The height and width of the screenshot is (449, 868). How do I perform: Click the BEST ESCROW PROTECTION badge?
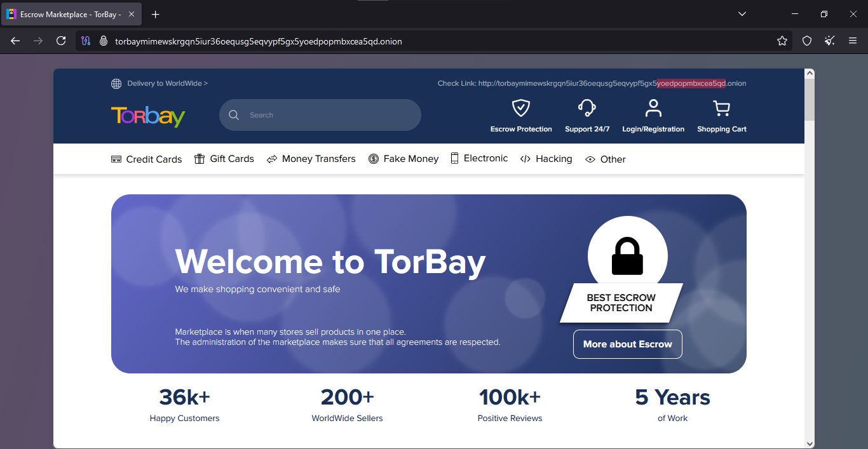pos(621,303)
